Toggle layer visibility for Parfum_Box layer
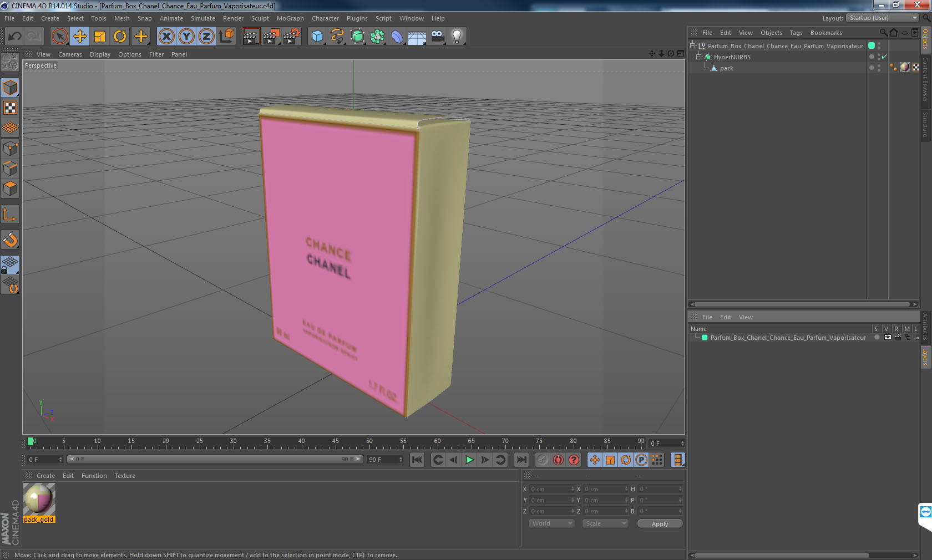Image resolution: width=932 pixels, height=560 pixels. click(x=887, y=337)
